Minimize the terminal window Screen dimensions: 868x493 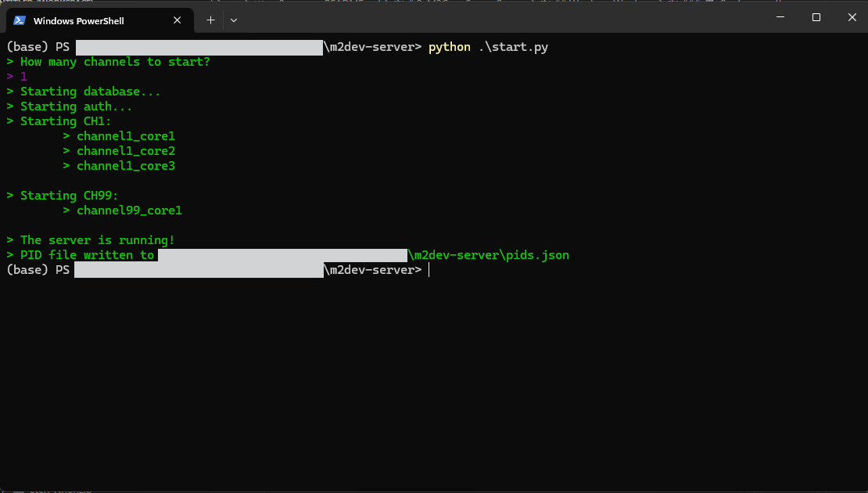point(779,17)
